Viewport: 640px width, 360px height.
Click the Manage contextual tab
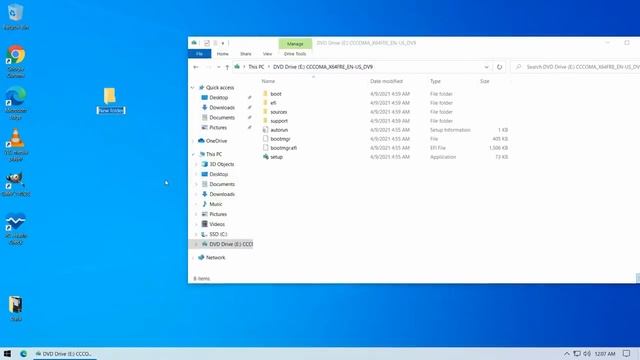[295, 44]
